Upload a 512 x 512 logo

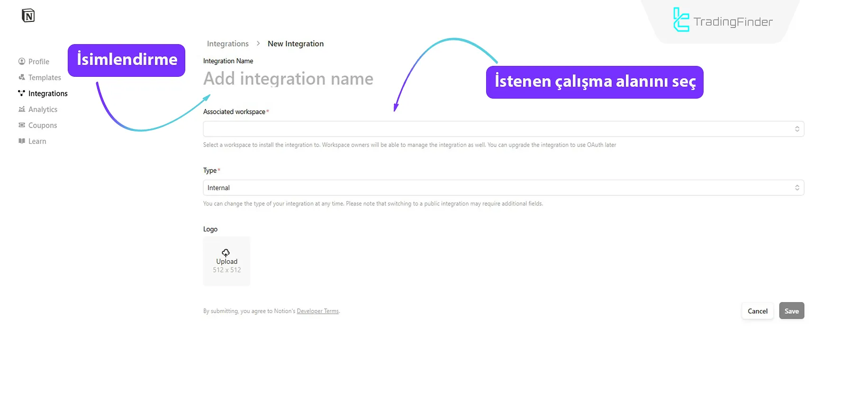[x=226, y=261]
